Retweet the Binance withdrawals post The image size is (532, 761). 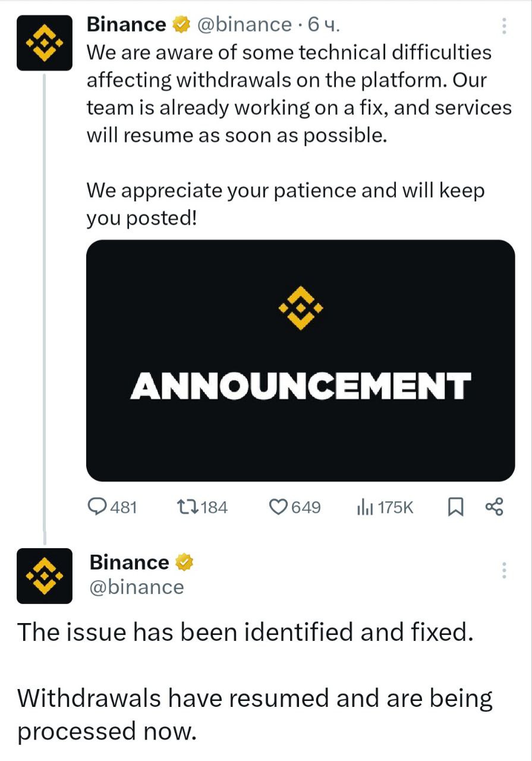pyautogui.click(x=189, y=507)
